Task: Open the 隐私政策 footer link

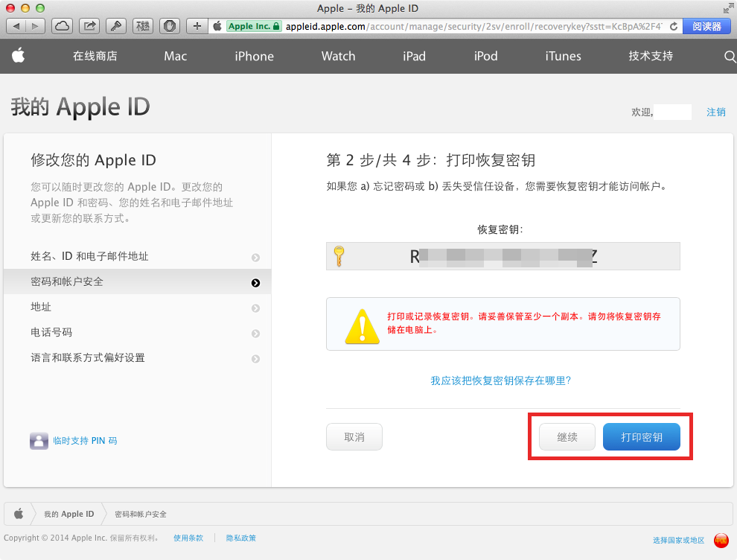Action: point(241,538)
